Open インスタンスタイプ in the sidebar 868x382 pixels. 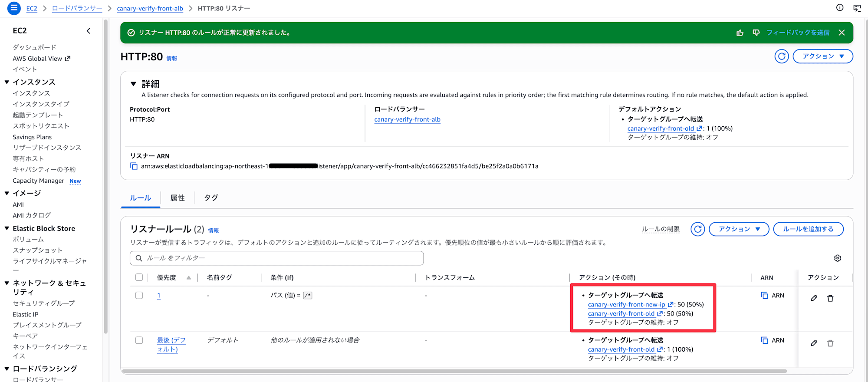click(x=41, y=104)
